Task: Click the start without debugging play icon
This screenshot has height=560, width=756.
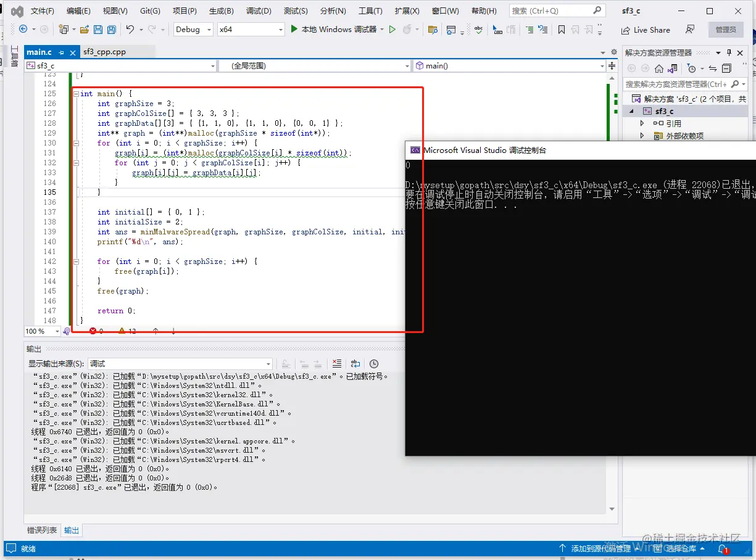Action: pos(392,29)
